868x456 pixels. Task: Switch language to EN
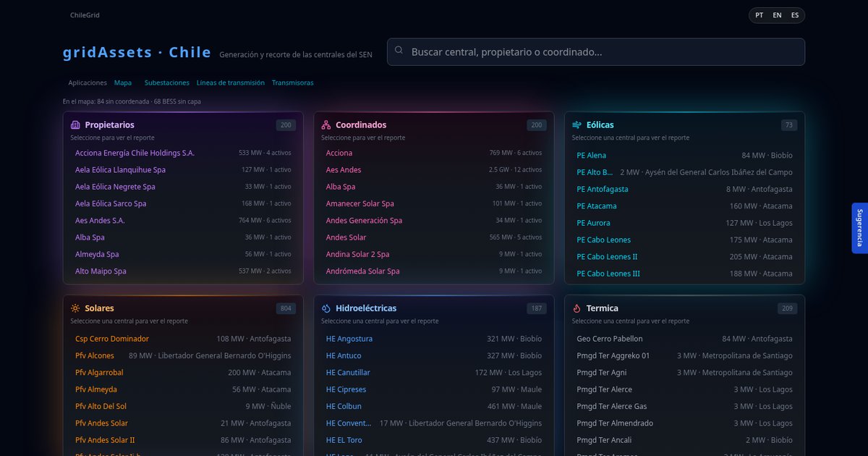(x=777, y=15)
